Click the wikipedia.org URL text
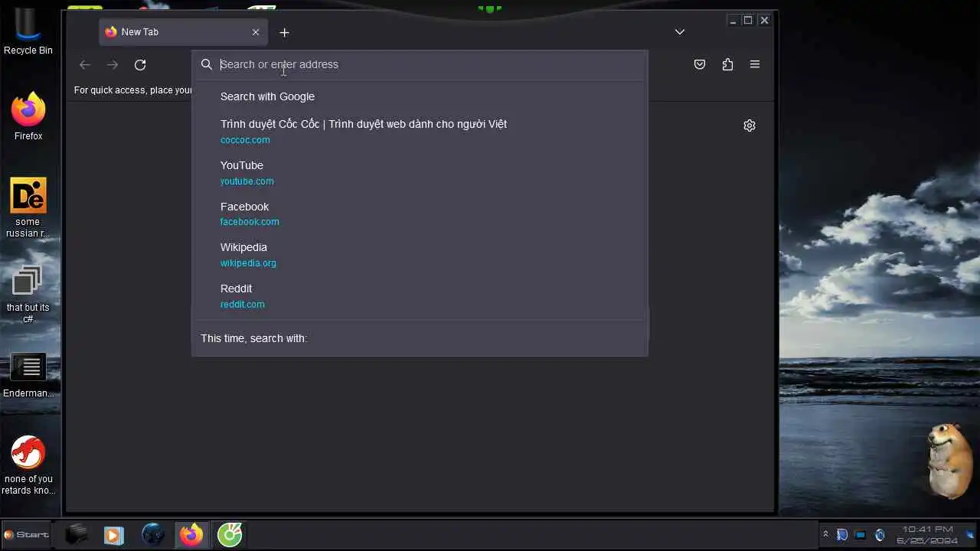This screenshot has width=980, height=551. [x=248, y=263]
